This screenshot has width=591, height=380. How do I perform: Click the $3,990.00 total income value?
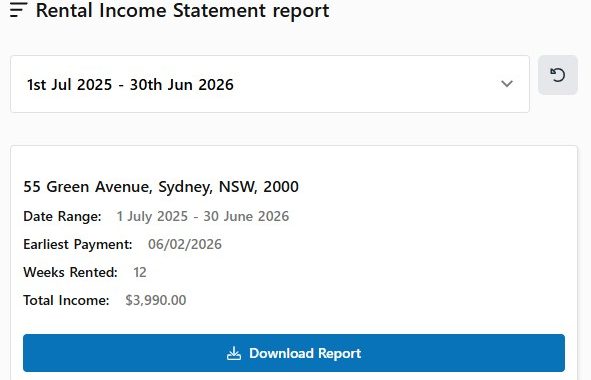click(156, 300)
